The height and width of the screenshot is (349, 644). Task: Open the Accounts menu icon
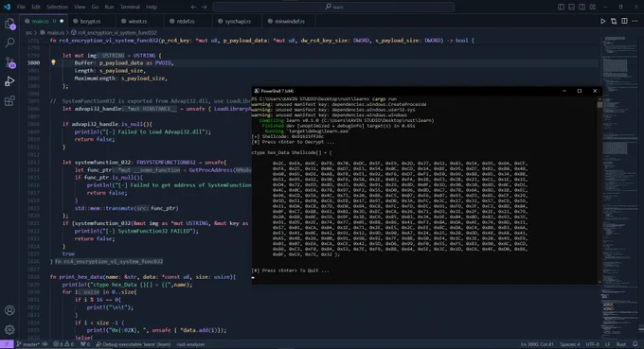[9, 310]
